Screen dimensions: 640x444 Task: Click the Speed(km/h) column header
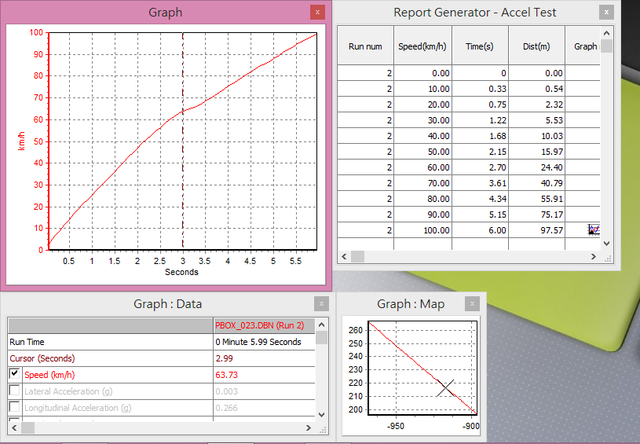click(x=422, y=45)
